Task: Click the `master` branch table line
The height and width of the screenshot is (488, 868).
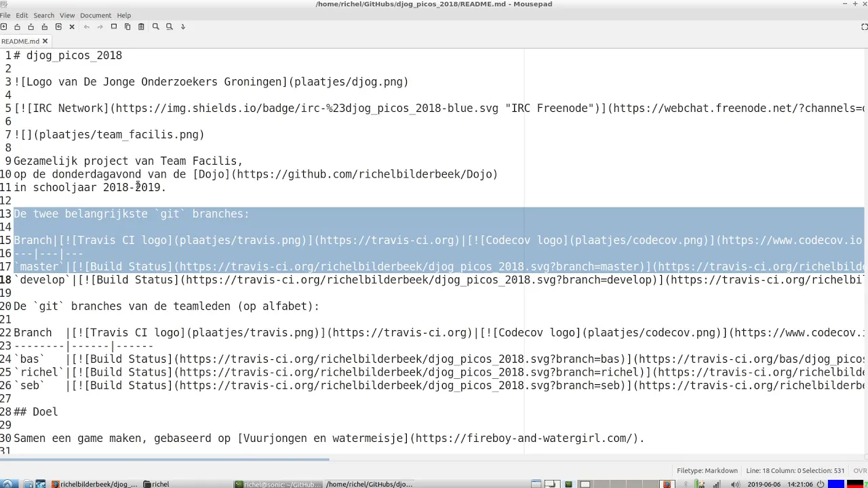Action: tap(439, 267)
